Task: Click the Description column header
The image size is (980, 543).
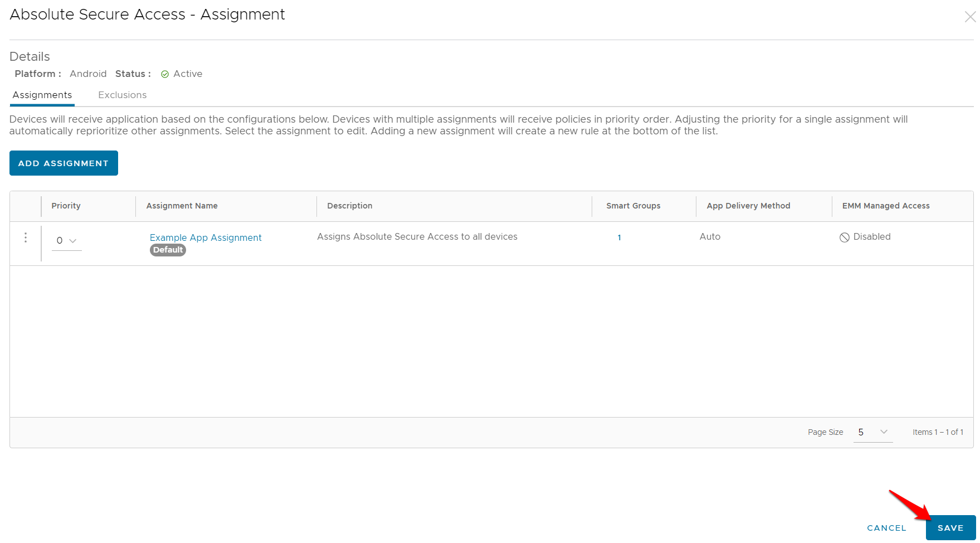Action: (x=349, y=206)
